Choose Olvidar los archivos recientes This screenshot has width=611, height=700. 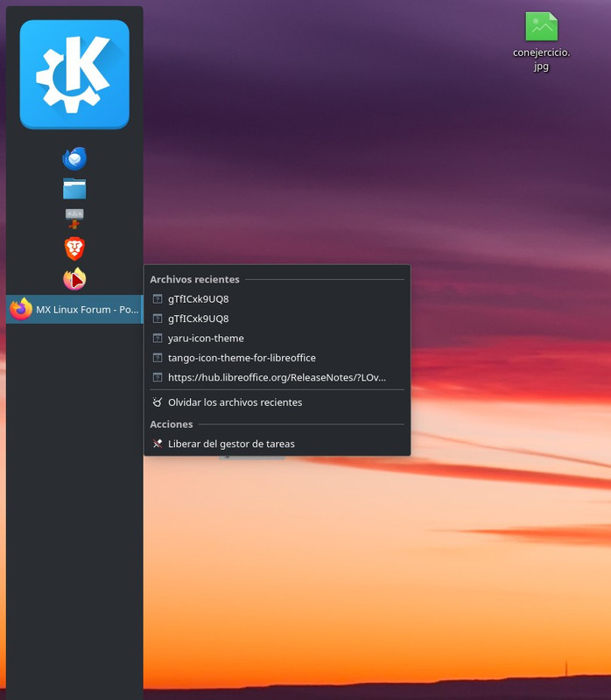pos(277,402)
